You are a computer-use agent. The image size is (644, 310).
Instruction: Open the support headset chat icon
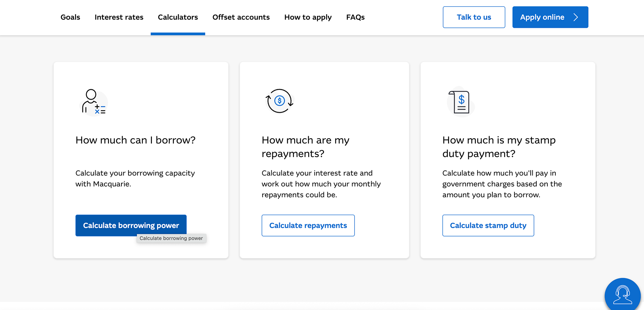622,295
